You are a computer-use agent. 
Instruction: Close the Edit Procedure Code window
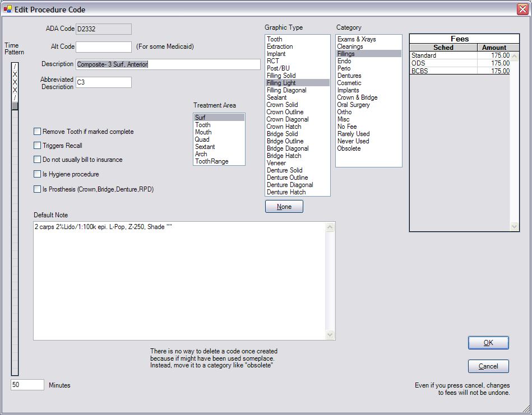point(522,9)
